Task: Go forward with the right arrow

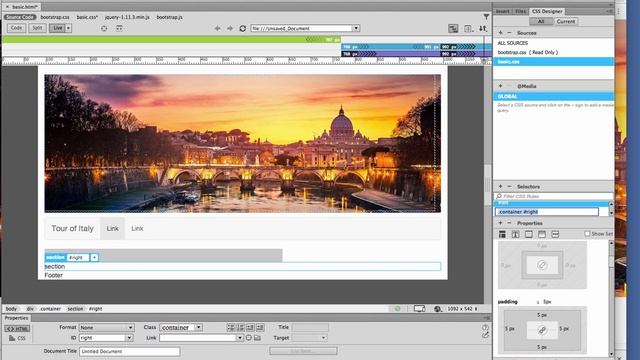Action: coord(230,28)
